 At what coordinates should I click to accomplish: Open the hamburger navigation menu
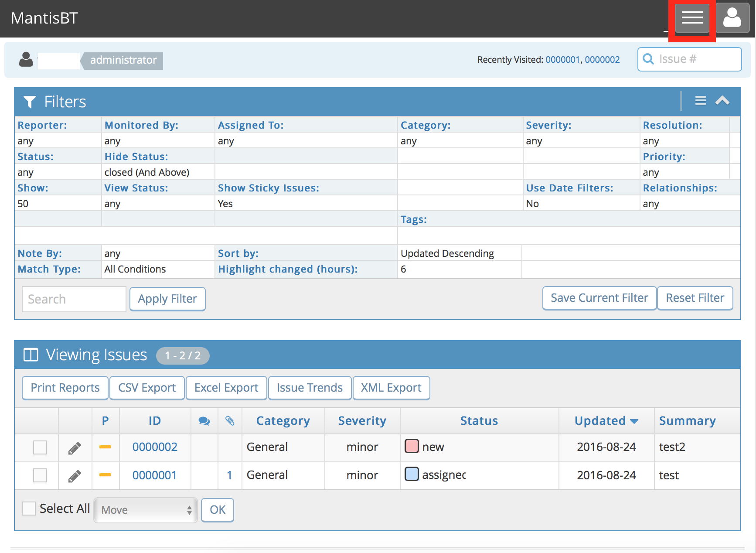pyautogui.click(x=692, y=18)
